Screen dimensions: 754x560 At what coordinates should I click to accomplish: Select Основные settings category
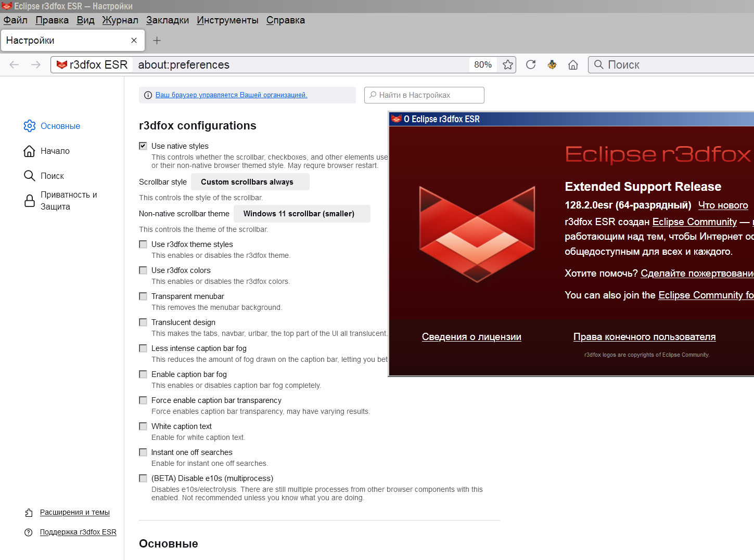point(60,126)
